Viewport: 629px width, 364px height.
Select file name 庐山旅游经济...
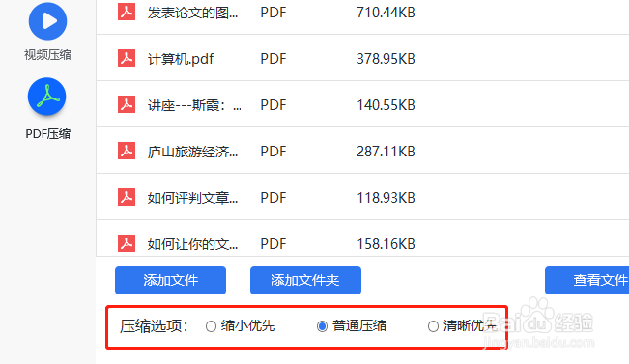193,152
